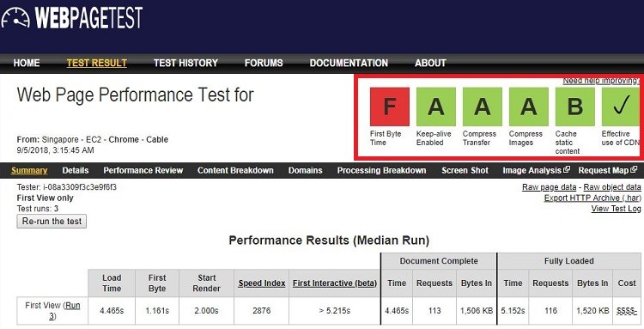
Task: Go to the HOME menu item
Action: tap(27, 63)
